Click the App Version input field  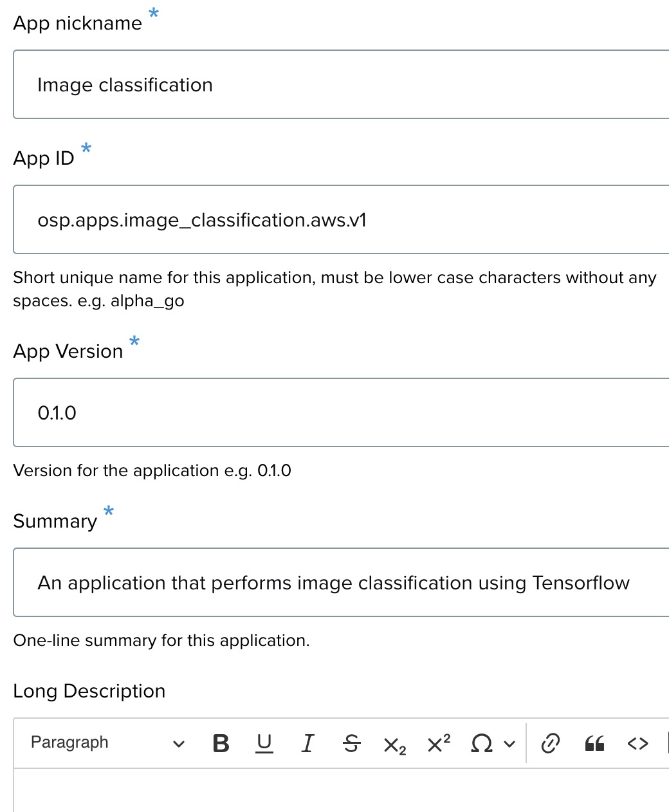point(341,413)
